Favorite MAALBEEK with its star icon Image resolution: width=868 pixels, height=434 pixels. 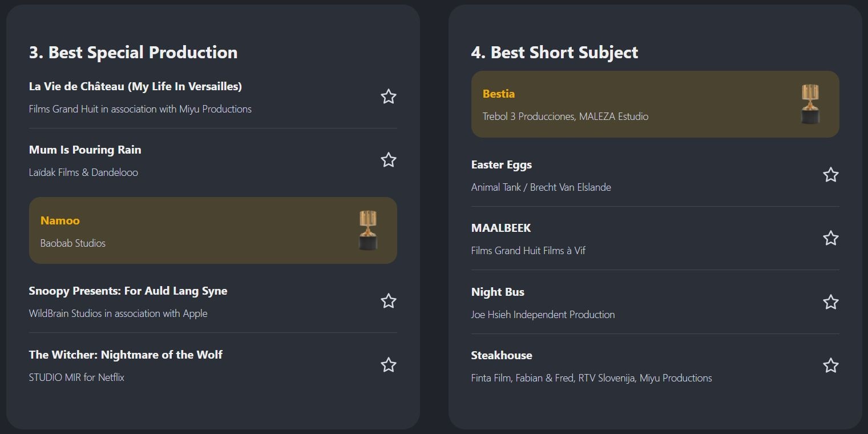830,238
